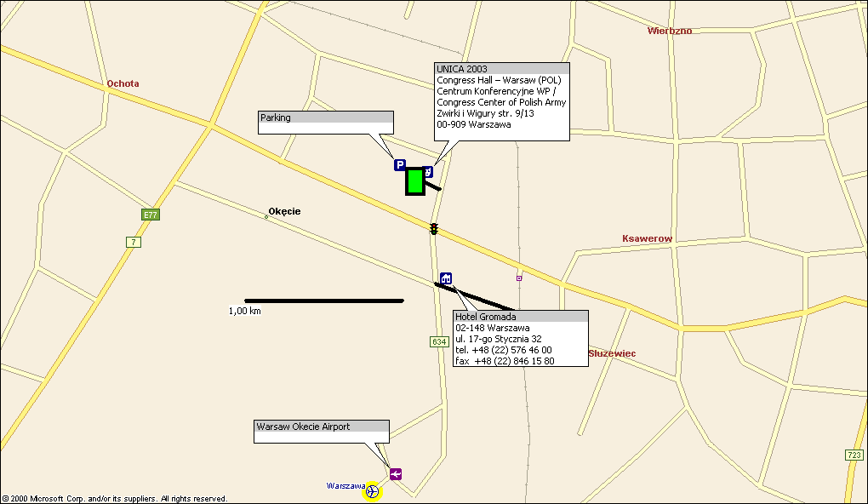The width and height of the screenshot is (868, 504).
Task: Select the Hotel Gromada blue pushpin icon
Action: [446, 278]
